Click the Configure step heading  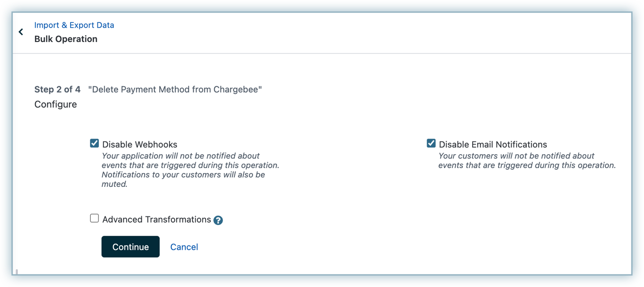click(x=55, y=104)
